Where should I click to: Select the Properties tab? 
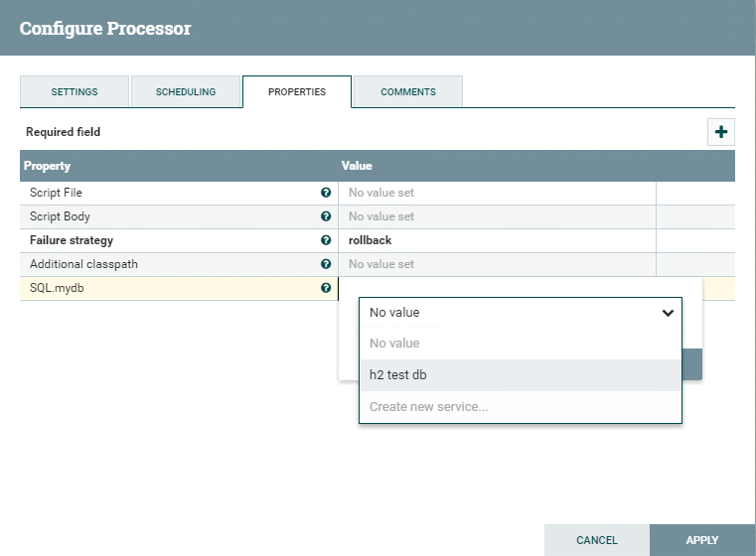point(297,91)
